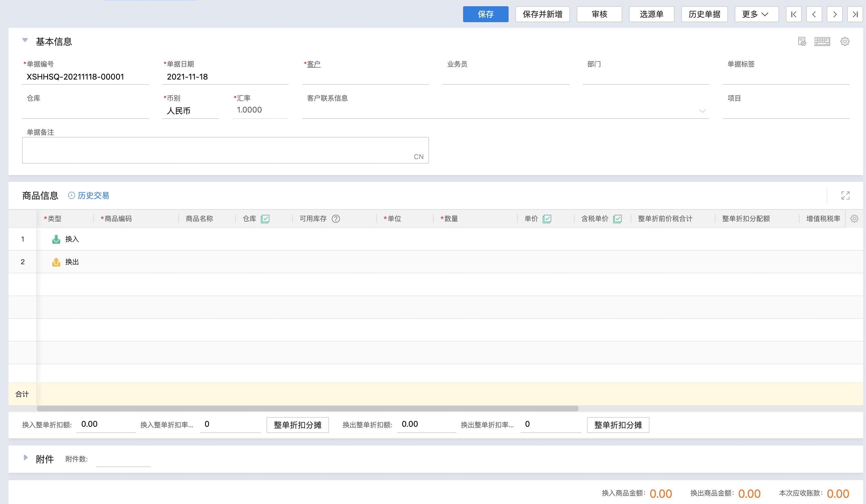Click the 可用库存 help question mark
This screenshot has height=504, width=866.
point(336,218)
